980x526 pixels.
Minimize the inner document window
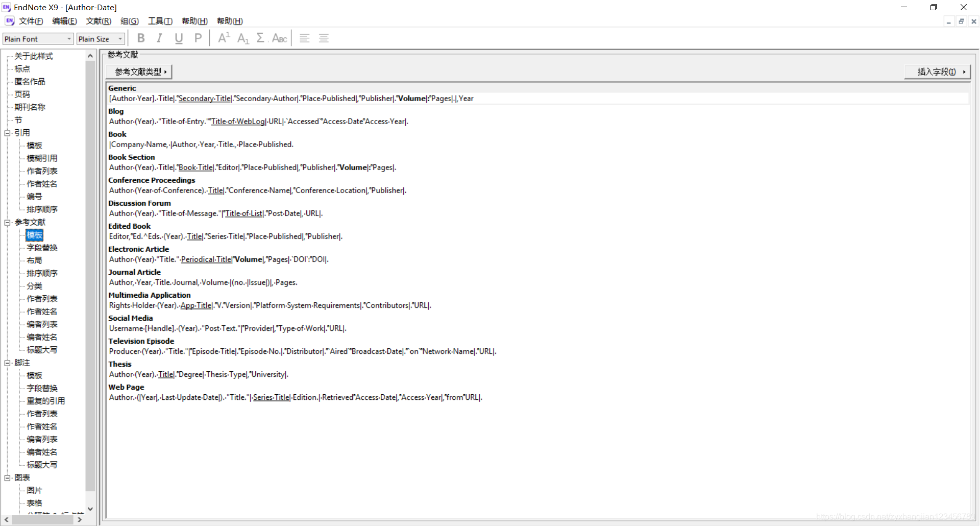[x=949, y=21]
